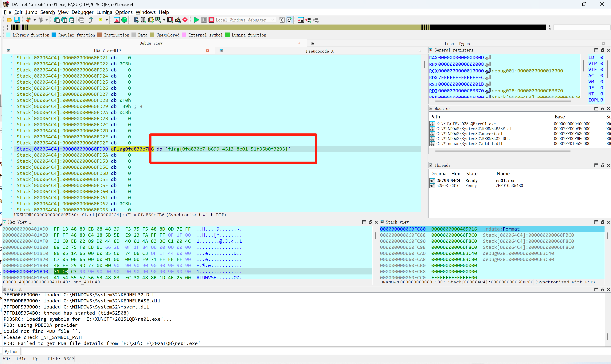The image size is (611, 364).
Task: Click the Library function color swatch
Action: point(8,35)
